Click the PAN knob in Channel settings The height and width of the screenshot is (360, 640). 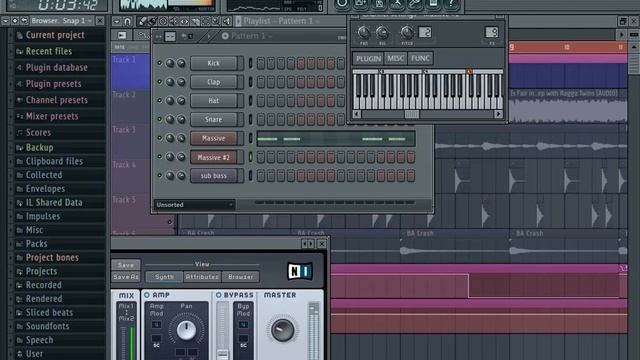[x=363, y=32]
